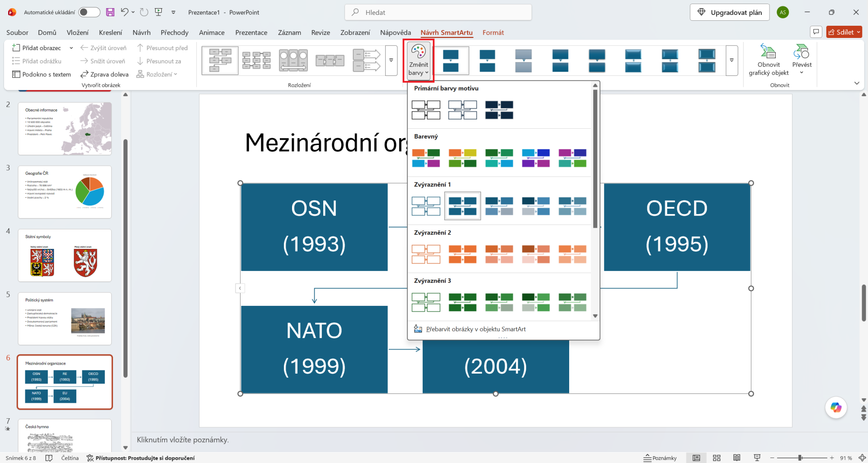The height and width of the screenshot is (463, 868).
Task: Open the Převést dropdown
Action: (802, 60)
